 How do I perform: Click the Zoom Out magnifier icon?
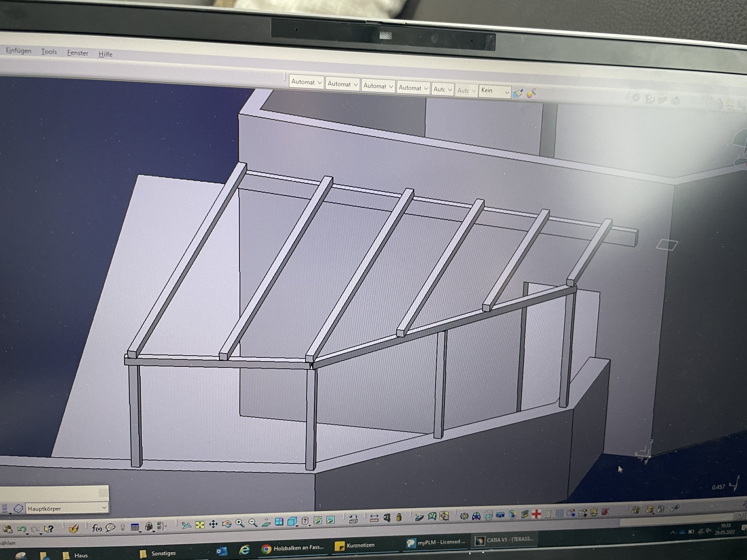253,523
